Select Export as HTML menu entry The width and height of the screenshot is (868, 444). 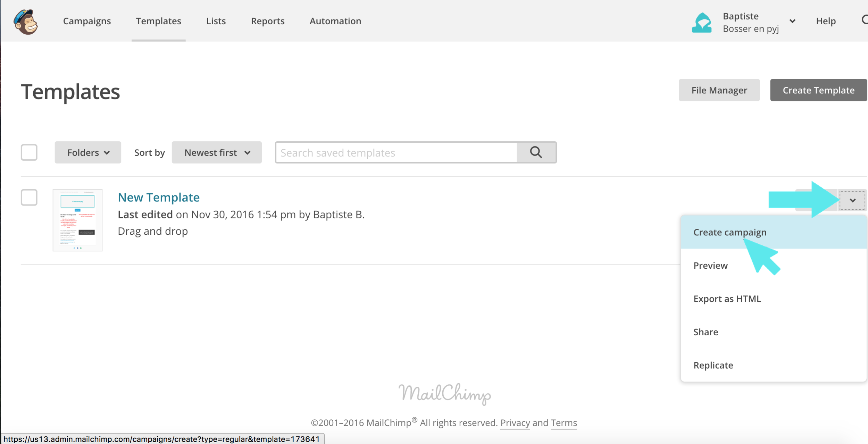point(727,299)
